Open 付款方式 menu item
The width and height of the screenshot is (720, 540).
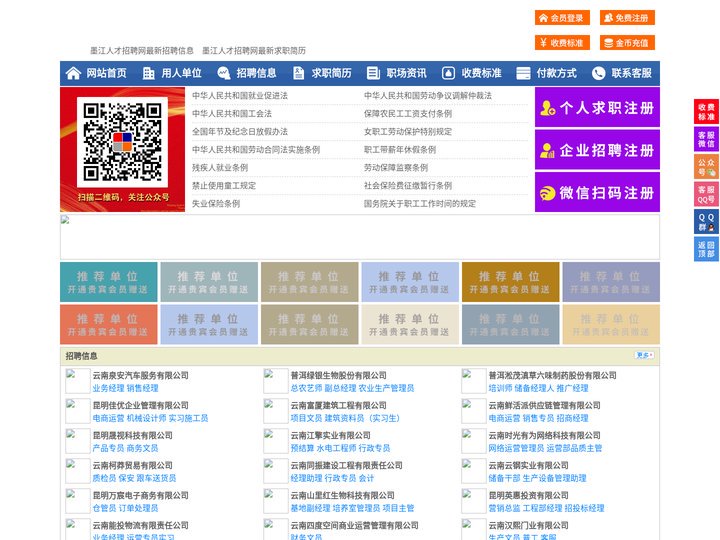coord(557,73)
